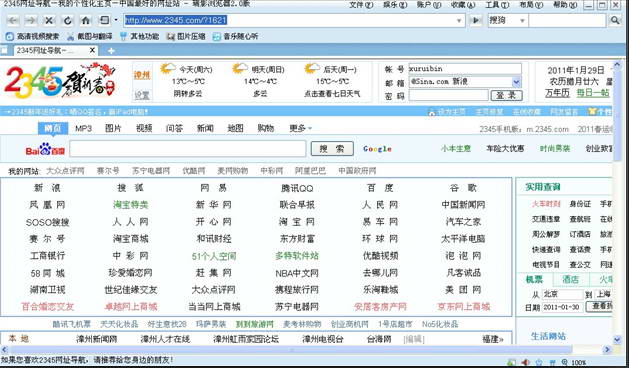Click the horizontal scrollbar right arrow
The height and width of the screenshot is (368, 629).
click(607, 350)
